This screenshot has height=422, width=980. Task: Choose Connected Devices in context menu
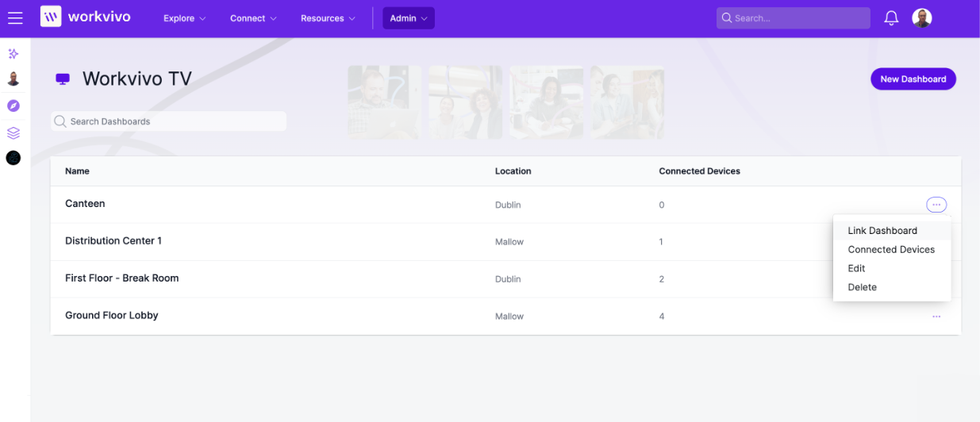(x=892, y=250)
